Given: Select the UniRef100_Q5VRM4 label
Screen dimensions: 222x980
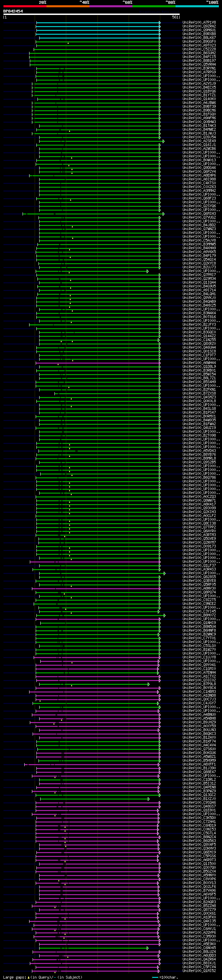Looking at the screenshot, I should pos(199,64).
